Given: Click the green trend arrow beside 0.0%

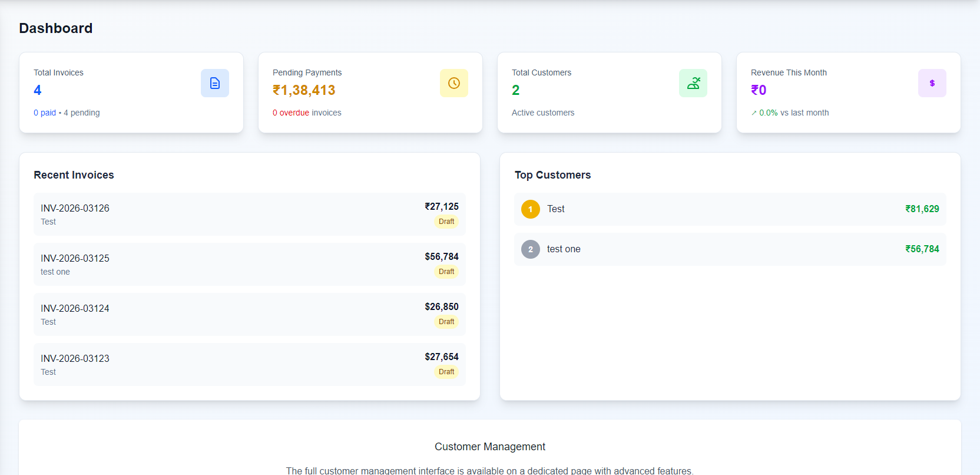Looking at the screenshot, I should pyautogui.click(x=754, y=113).
